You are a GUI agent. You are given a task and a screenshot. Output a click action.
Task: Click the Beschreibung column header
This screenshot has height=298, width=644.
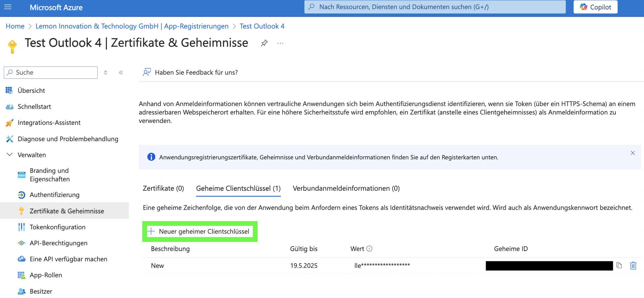click(x=170, y=249)
